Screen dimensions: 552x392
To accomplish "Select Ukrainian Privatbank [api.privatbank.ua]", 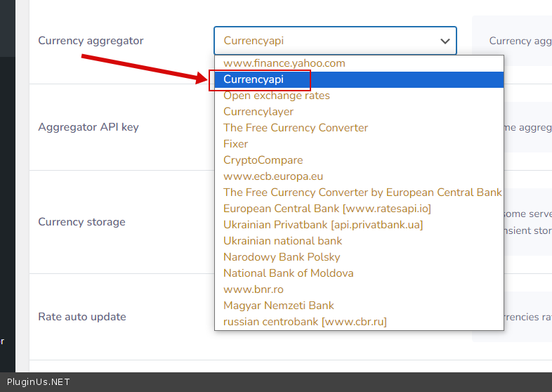I will 323,225.
